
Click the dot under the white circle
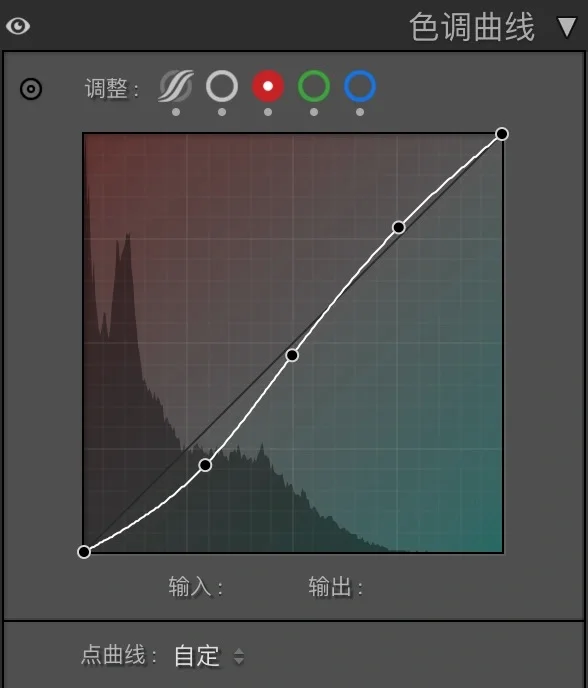click(222, 112)
